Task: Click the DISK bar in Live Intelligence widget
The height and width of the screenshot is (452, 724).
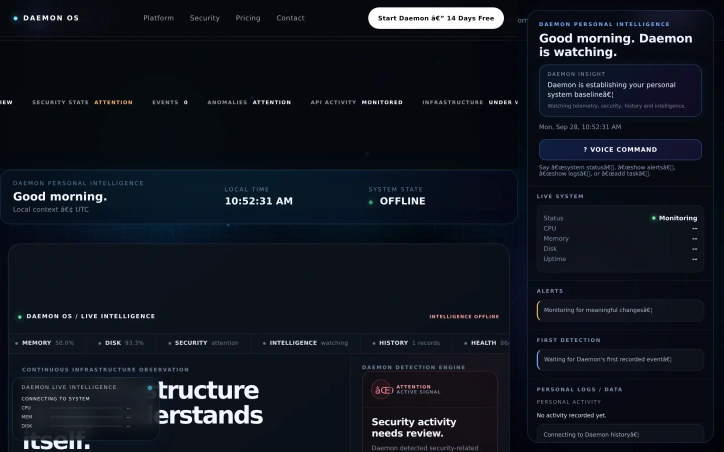Action: [86, 426]
